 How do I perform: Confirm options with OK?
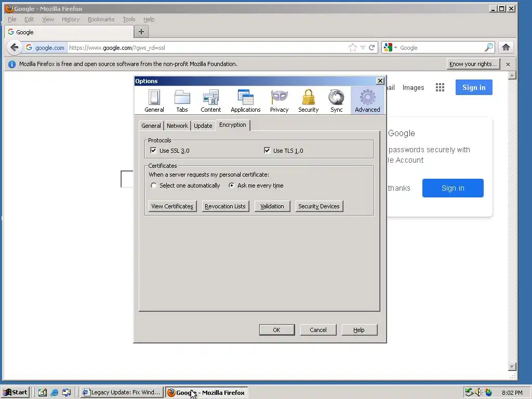(277, 330)
